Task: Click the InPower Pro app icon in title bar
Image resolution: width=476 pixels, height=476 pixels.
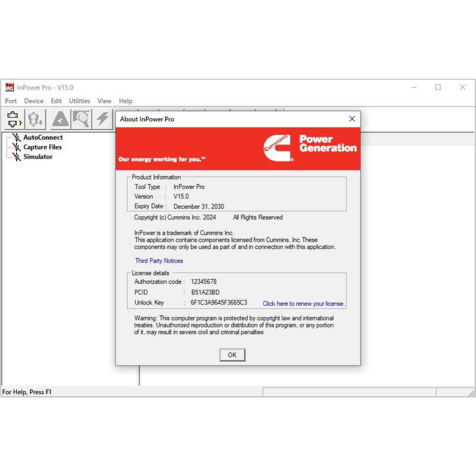Action: point(10,87)
